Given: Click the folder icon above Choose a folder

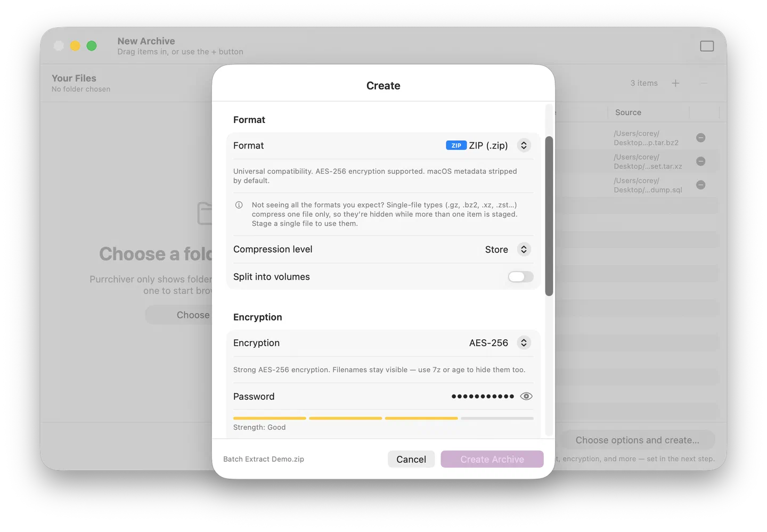Looking at the screenshot, I should [x=205, y=213].
